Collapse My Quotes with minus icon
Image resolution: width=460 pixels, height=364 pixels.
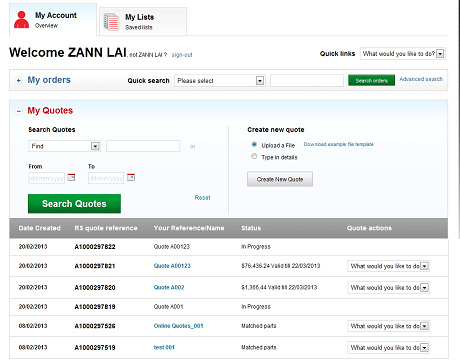pos(19,111)
